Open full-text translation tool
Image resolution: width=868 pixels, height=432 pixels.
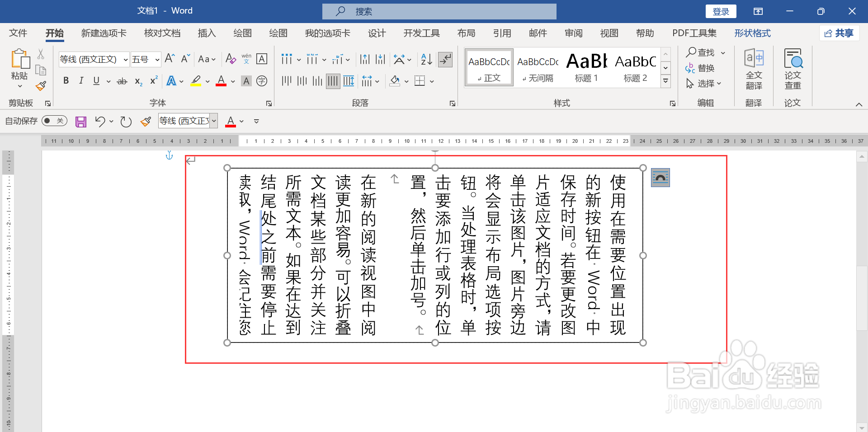(x=754, y=69)
